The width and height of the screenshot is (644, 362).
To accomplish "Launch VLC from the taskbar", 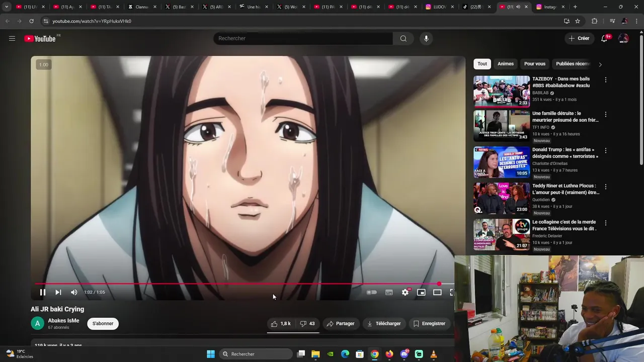I will (x=434, y=354).
